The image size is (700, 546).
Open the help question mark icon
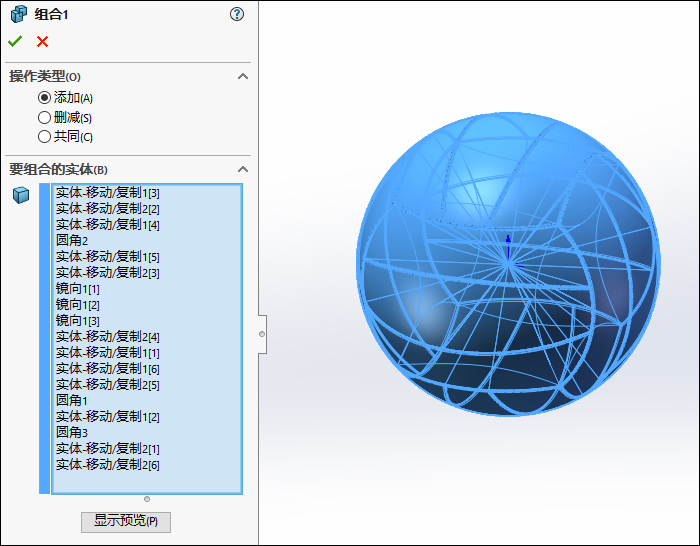click(237, 14)
